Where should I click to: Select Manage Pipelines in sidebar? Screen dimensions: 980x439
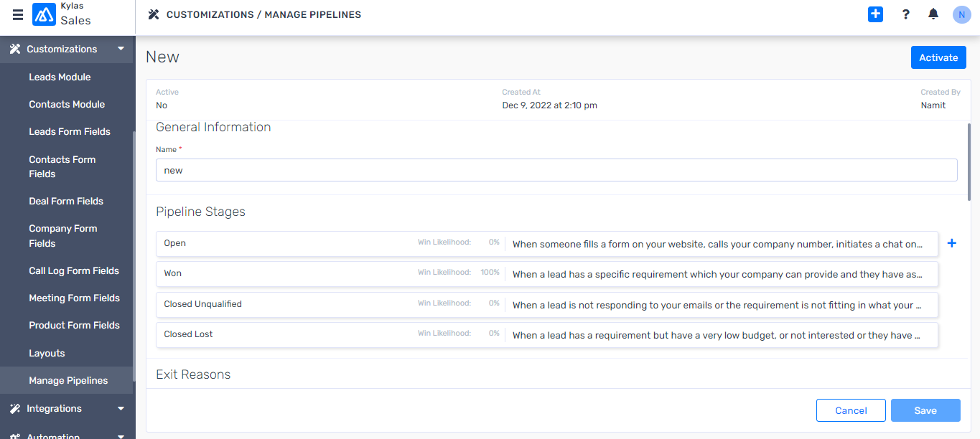pyautogui.click(x=68, y=380)
